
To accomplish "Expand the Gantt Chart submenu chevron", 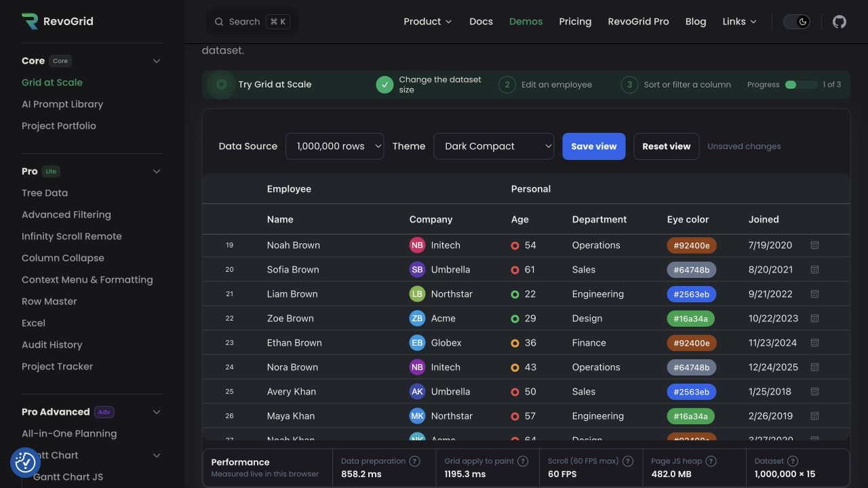I will tap(157, 455).
